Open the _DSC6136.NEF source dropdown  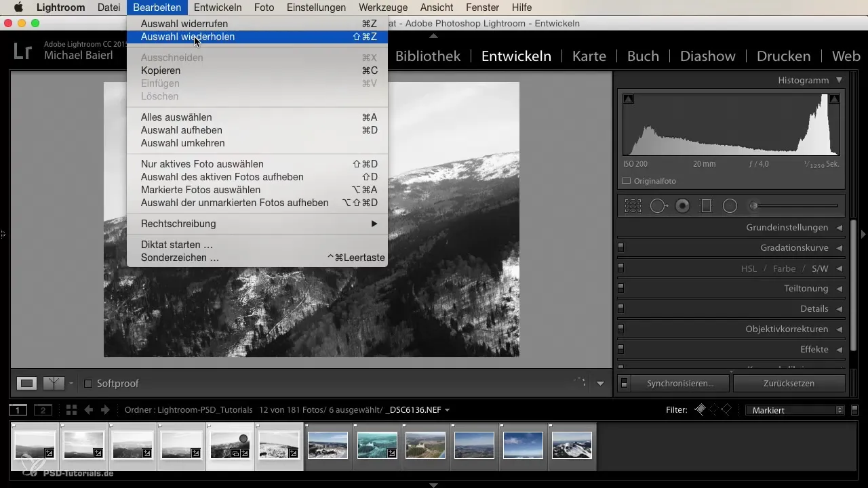tap(418, 410)
